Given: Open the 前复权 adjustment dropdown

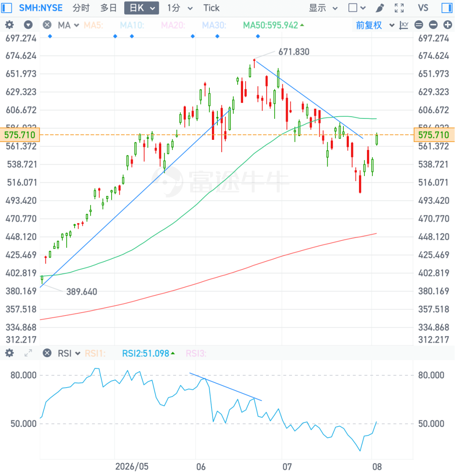Looking at the screenshot, I should [375, 25].
